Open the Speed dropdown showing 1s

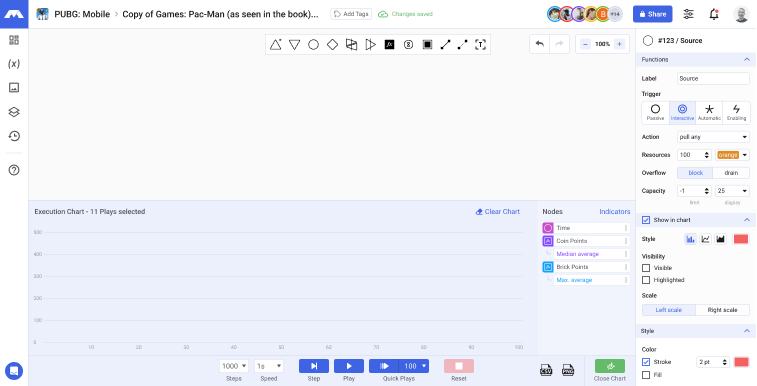pyautogui.click(x=269, y=366)
